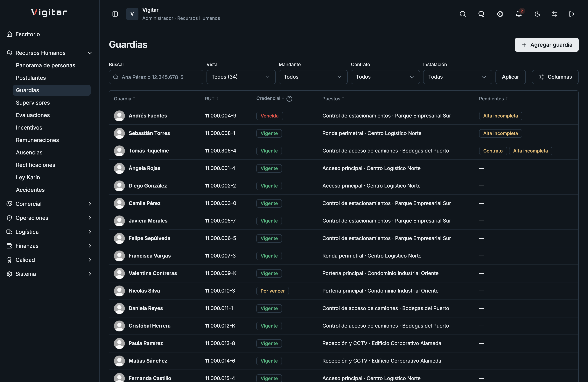Open Remuneraciones in the sidebar

[37, 140]
